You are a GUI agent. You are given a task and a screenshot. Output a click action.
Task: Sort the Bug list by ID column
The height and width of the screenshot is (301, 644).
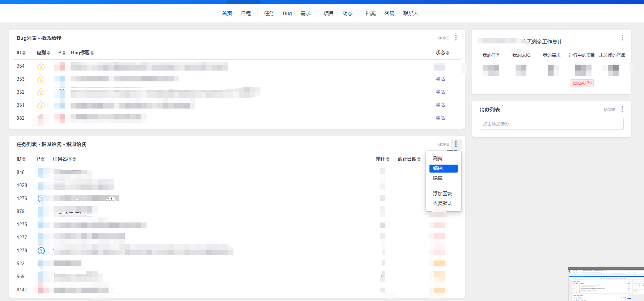[x=21, y=53]
